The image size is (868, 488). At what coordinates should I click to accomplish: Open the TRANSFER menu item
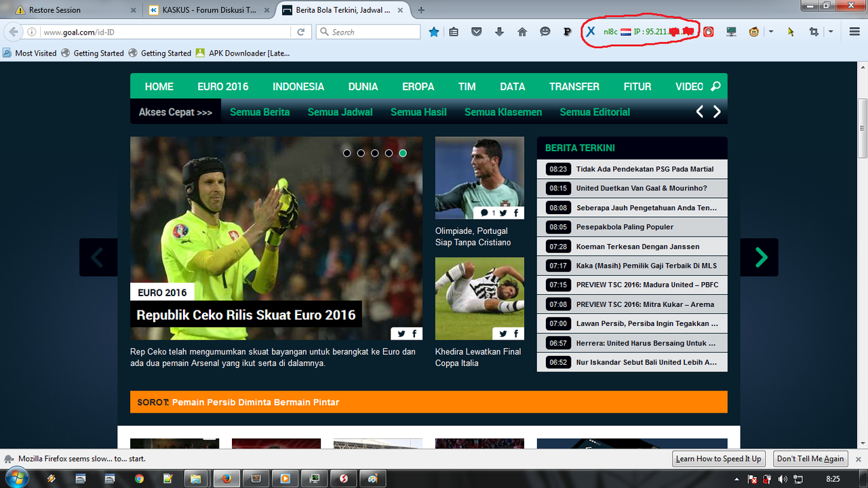pos(574,87)
